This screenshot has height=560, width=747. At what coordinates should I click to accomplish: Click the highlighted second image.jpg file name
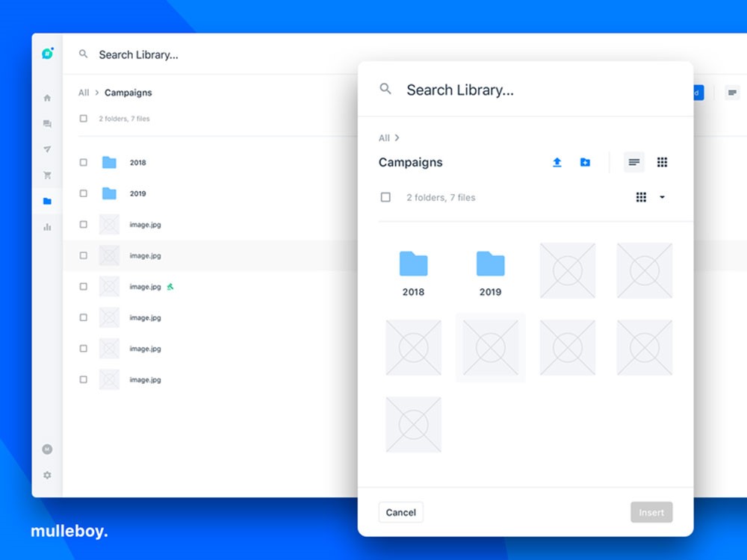(x=146, y=255)
